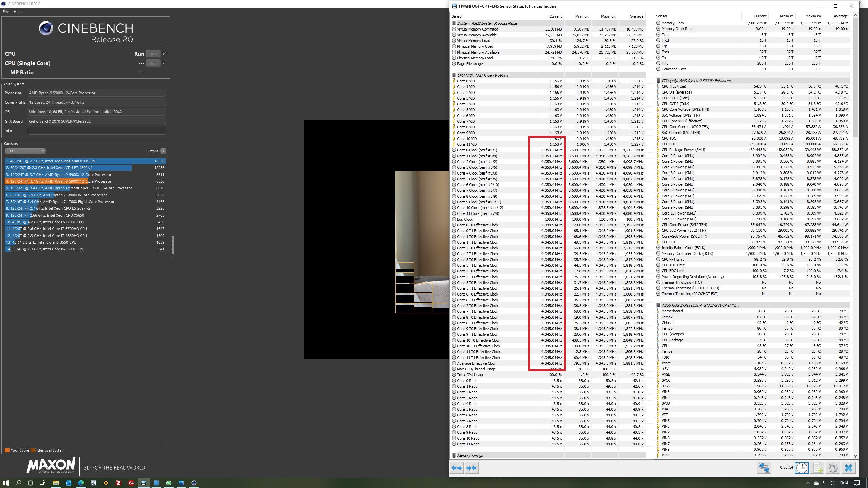The width and height of the screenshot is (868, 488).
Task: Select the Core i5-5300U ranking row
Action: (85, 249)
